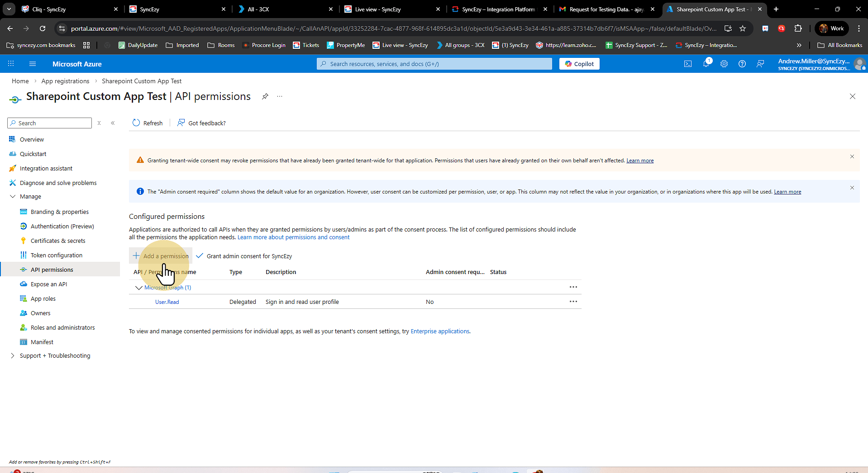Click Grant admin consent for SyncEzy
Screen dimensions: 868x473
point(244,256)
